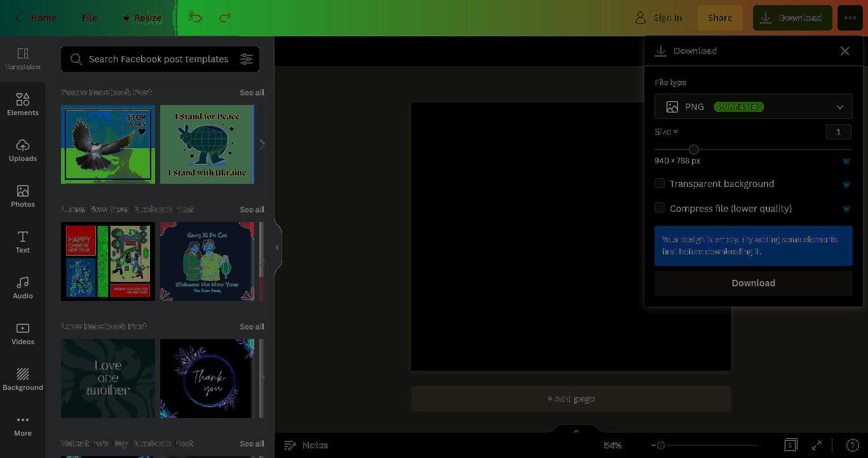This screenshot has width=868, height=458.
Task: Select the Happy Chinese New Year template
Action: point(108,261)
